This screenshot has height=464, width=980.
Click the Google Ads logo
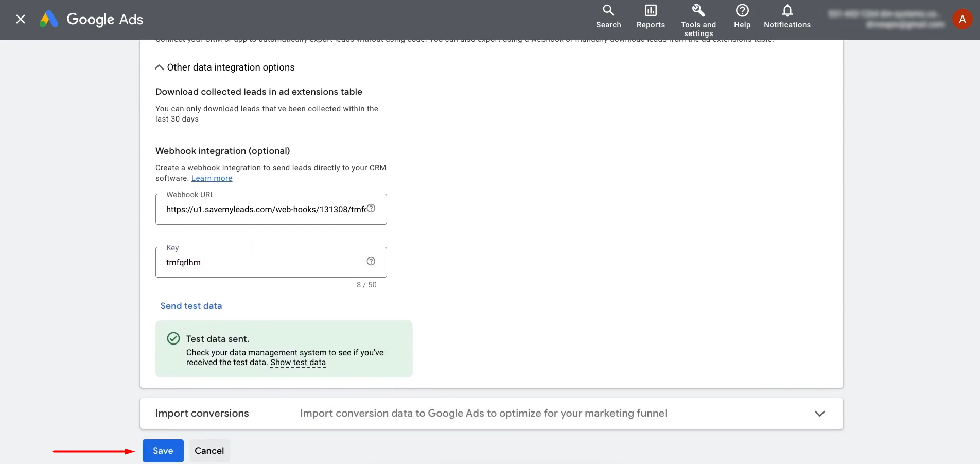(x=92, y=20)
